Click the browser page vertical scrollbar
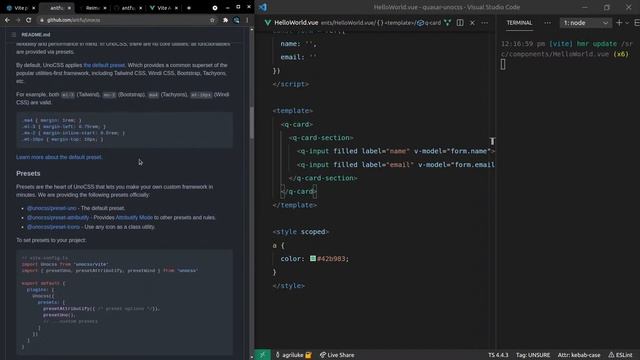640x360 pixels. 251,122
